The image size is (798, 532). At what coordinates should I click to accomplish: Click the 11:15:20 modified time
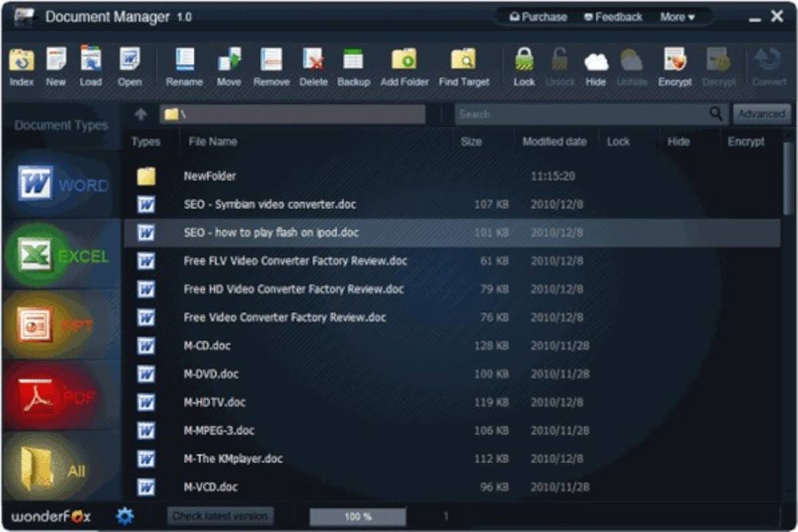coord(553,176)
